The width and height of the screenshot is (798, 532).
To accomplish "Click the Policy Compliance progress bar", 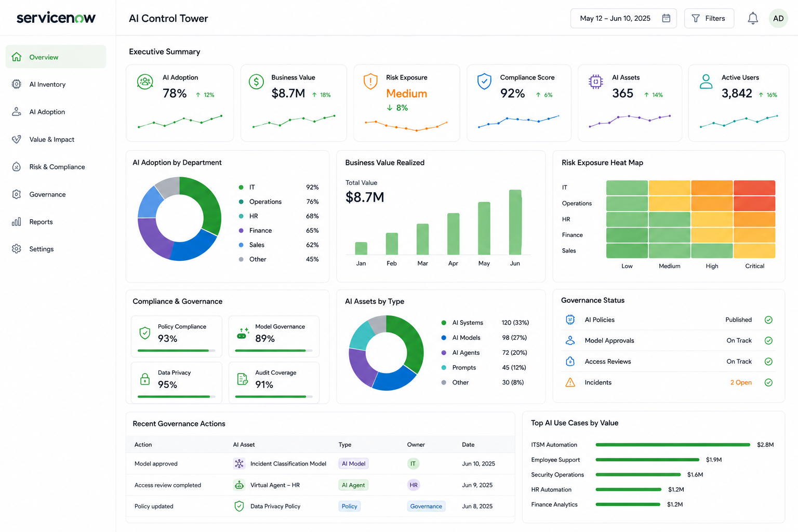I will pos(176,351).
